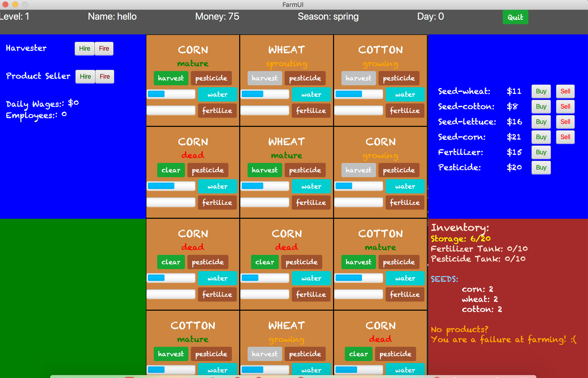The image size is (588, 378).
Task: Buy Seed-wheat for $11
Action: pos(541,91)
